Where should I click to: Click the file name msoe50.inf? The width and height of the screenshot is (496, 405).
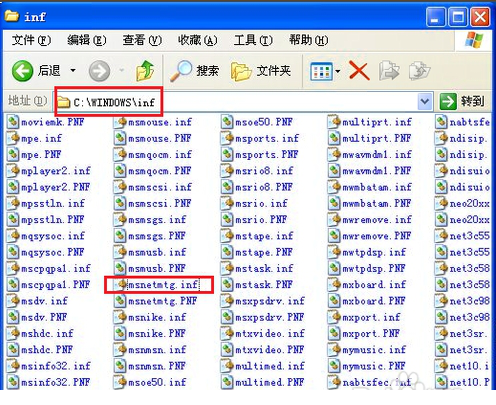coord(157,382)
